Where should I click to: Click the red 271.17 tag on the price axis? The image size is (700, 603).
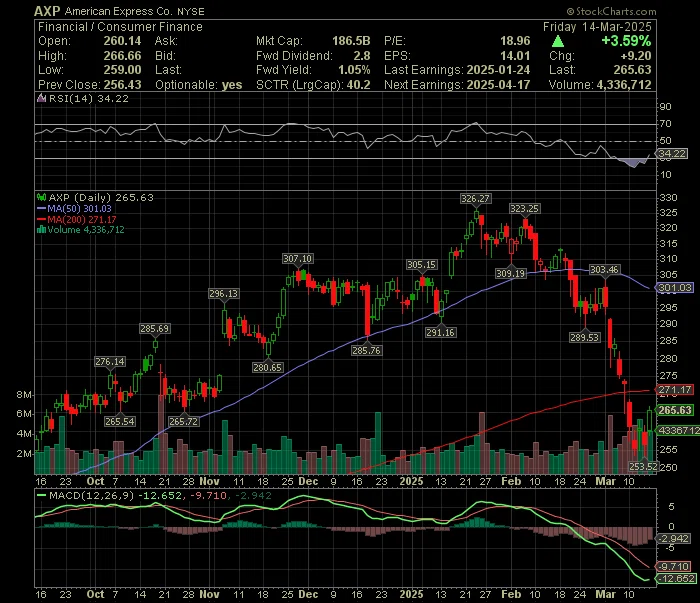point(675,390)
